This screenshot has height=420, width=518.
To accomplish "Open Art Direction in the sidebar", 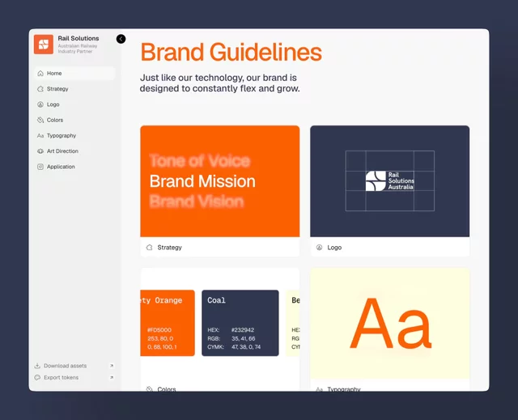I will pyautogui.click(x=74, y=151).
